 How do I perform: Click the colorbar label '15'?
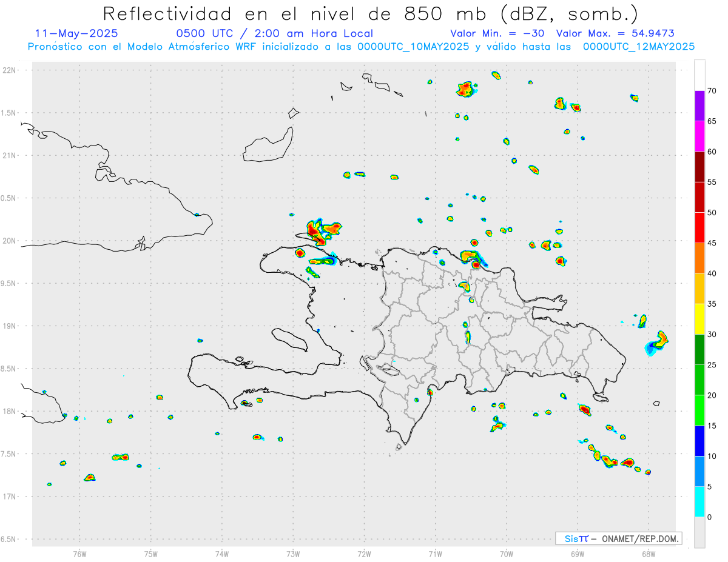tap(713, 426)
